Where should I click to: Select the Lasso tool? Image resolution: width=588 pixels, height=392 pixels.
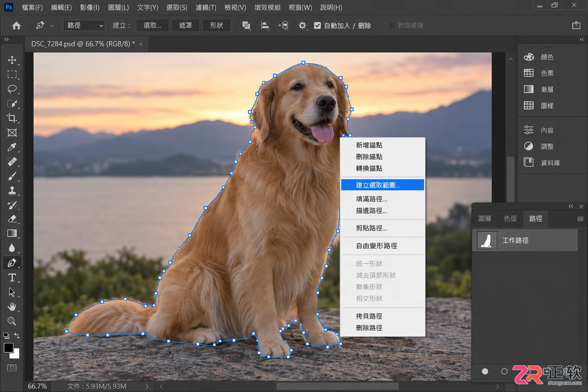tap(12, 89)
